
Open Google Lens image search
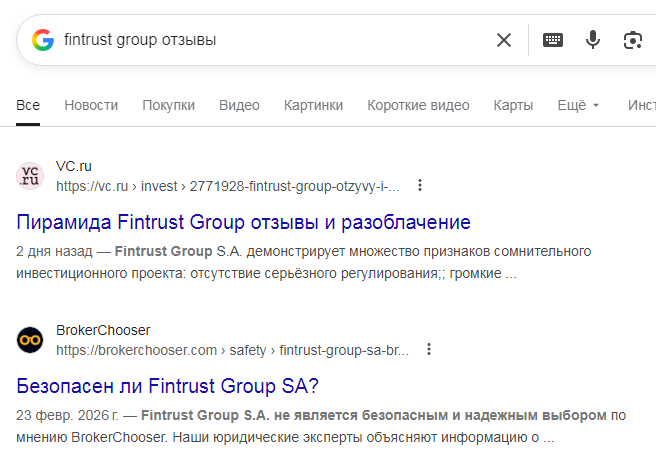pyautogui.click(x=632, y=40)
